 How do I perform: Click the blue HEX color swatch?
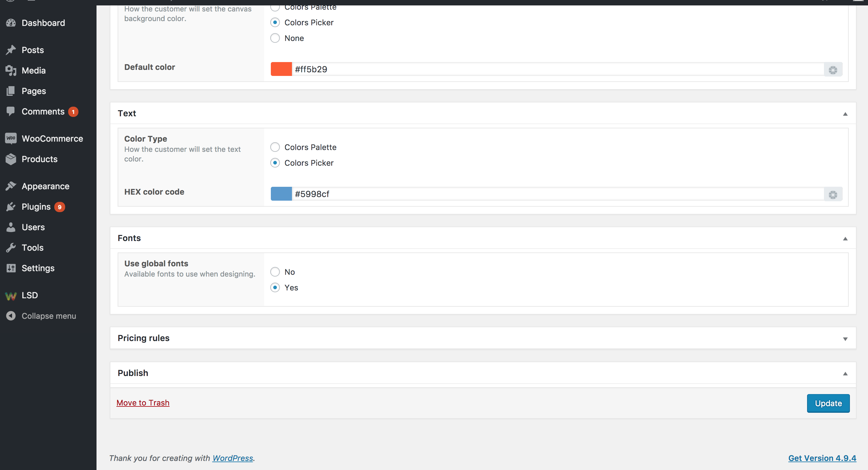coord(281,194)
